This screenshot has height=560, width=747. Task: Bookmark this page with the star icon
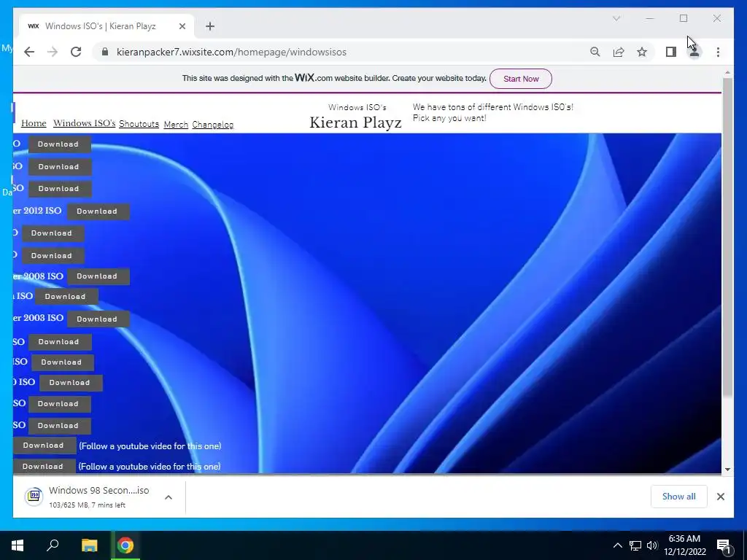click(642, 52)
